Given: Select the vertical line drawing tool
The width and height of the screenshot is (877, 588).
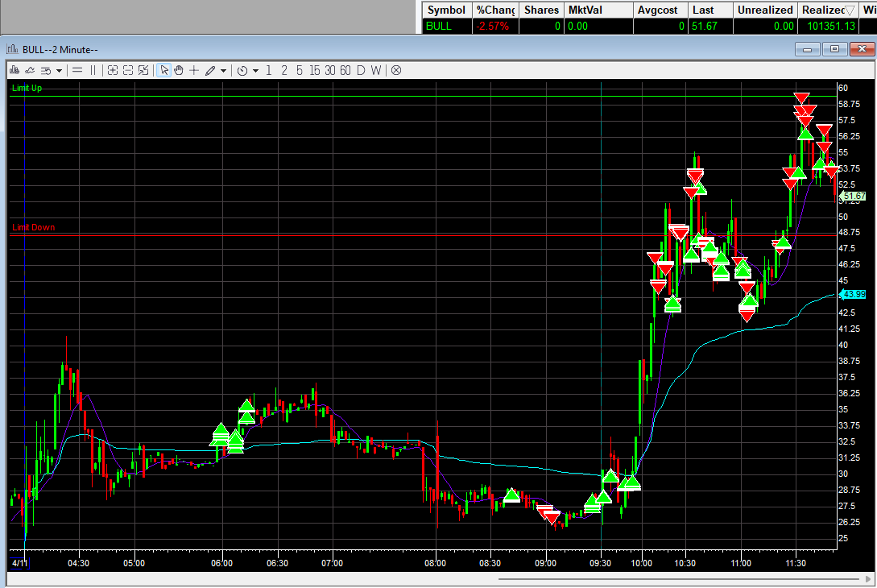Looking at the screenshot, I should 93,70.
